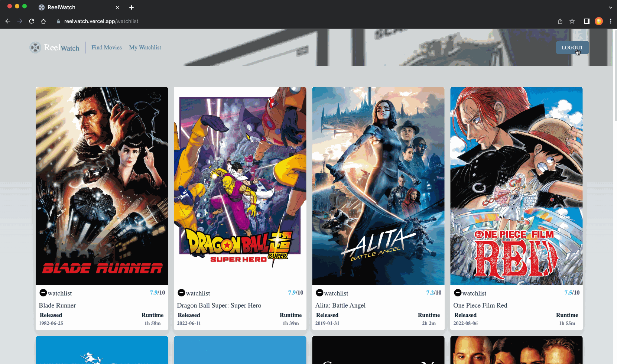Click Alita's 7.2/10 rating

434,293
